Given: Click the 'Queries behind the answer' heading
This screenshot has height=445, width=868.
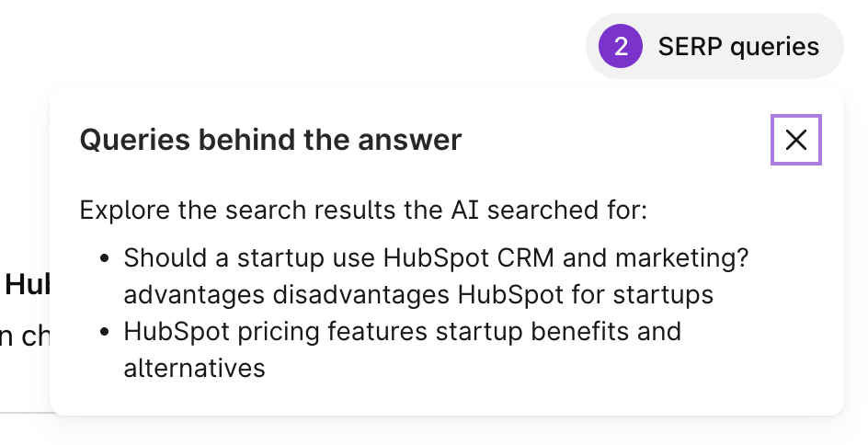Looking at the screenshot, I should 270,140.
